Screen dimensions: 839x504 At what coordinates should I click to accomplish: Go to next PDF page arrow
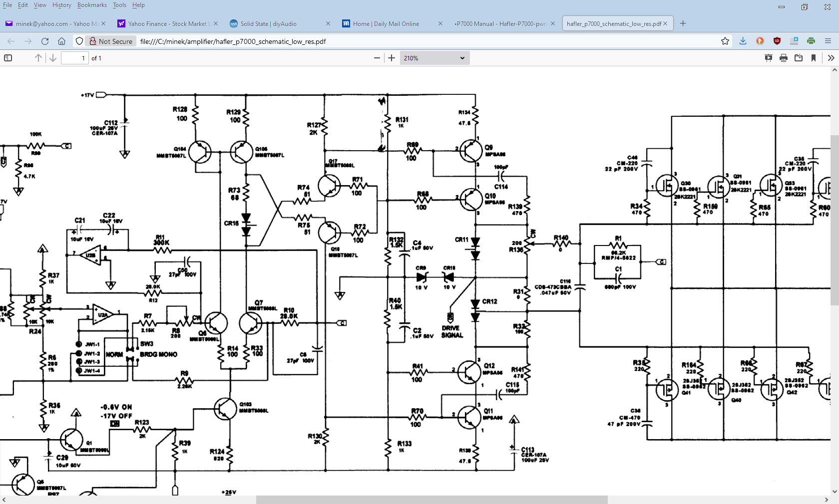(x=53, y=58)
